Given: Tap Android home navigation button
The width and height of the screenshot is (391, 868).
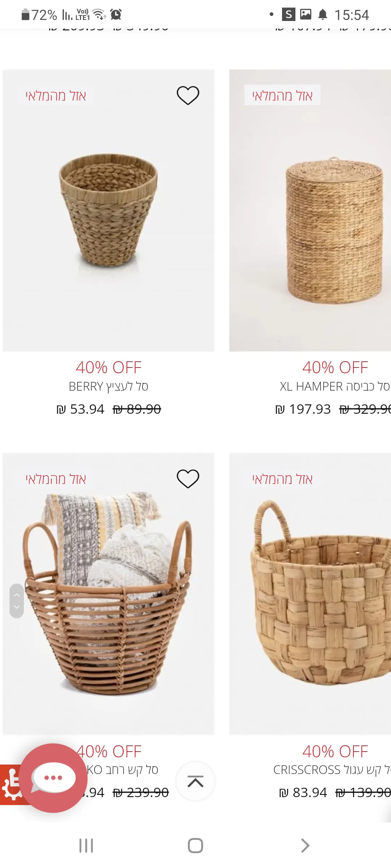Looking at the screenshot, I should [195, 846].
